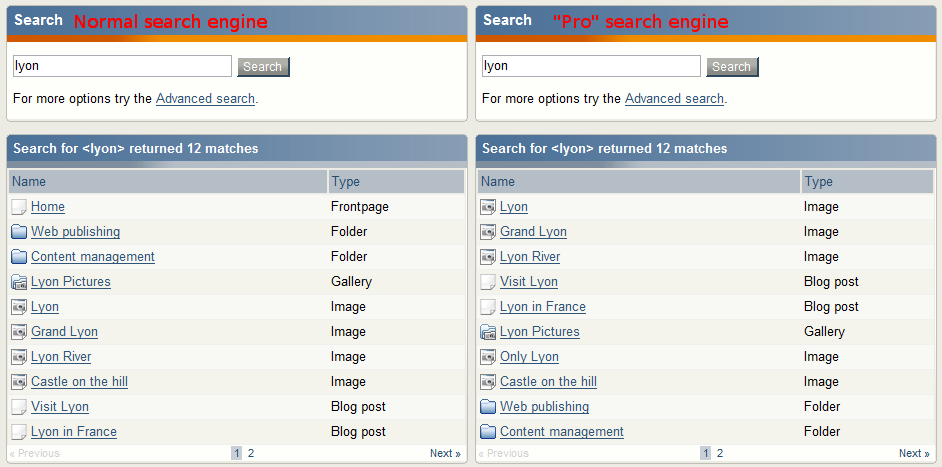Click the page icon beside Home result
Screen dimensions: 942x467
(x=19, y=207)
